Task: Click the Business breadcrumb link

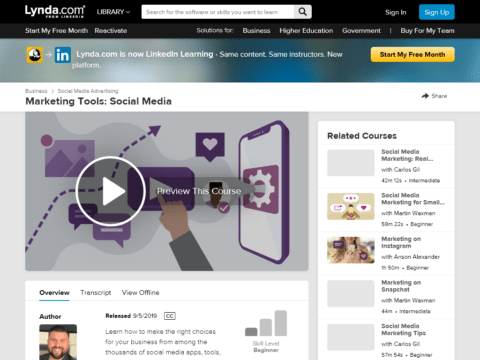Action: pos(36,91)
